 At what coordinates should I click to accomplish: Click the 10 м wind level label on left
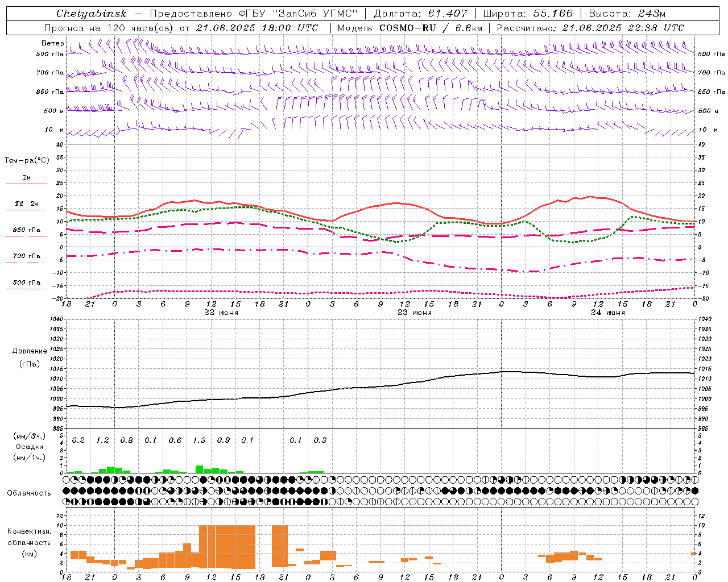[54, 130]
